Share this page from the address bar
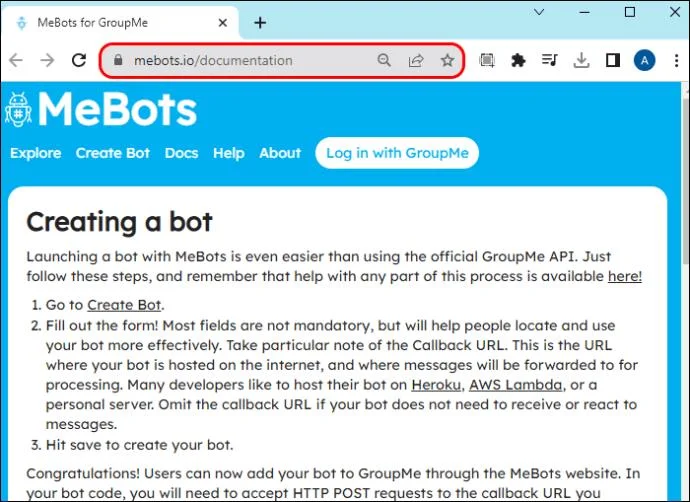Image resolution: width=690 pixels, height=502 pixels. click(416, 60)
